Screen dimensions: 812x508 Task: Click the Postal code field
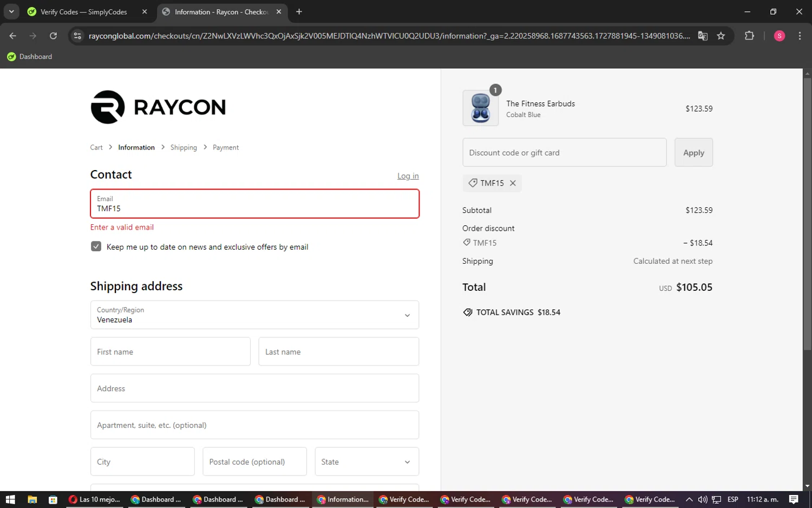[x=254, y=461]
